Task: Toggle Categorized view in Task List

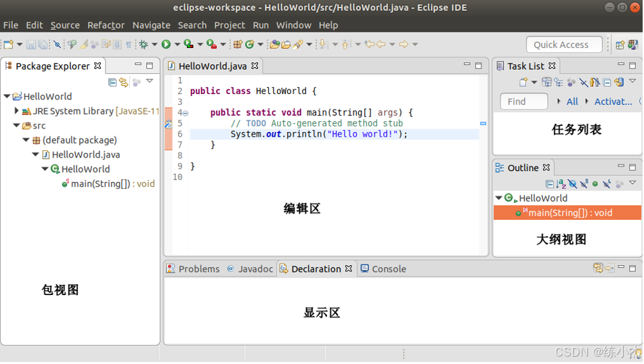Action: [x=546, y=83]
